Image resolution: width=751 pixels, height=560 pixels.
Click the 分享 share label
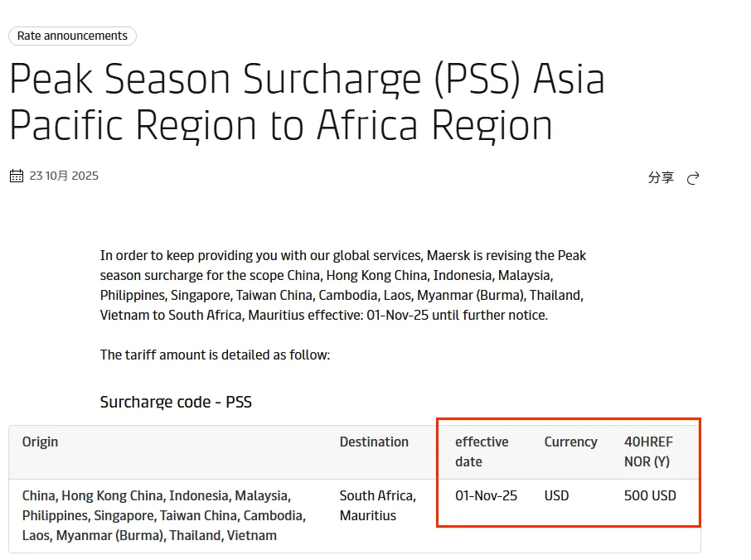pos(661,178)
